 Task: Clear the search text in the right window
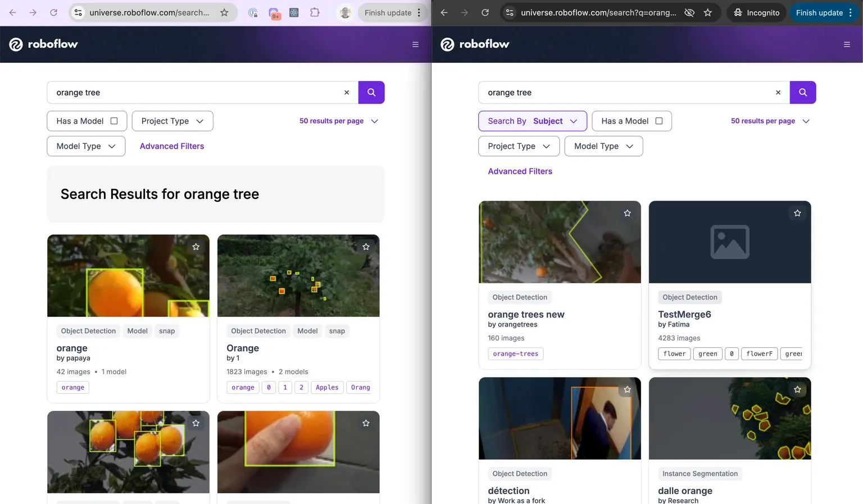778,93
